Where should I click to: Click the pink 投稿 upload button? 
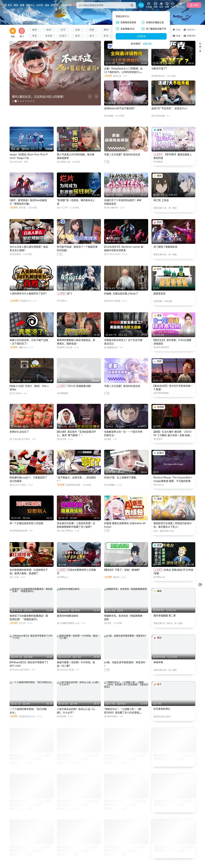[x=194, y=5]
